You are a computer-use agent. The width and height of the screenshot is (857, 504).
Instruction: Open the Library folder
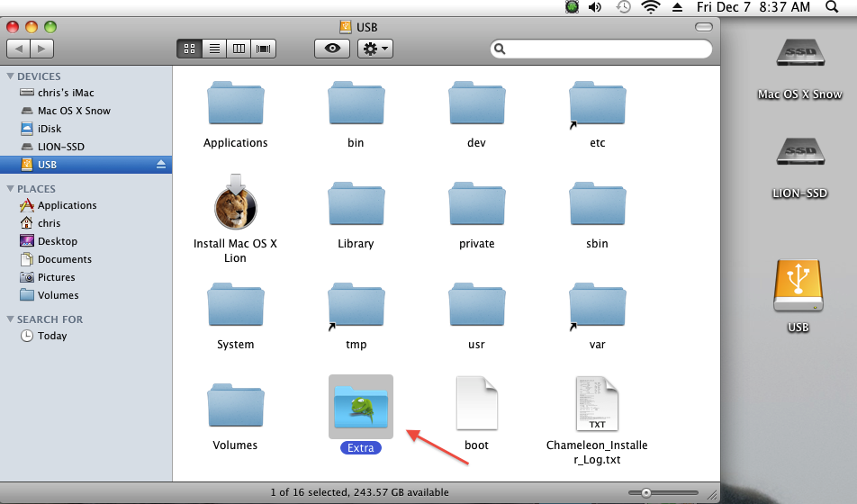tap(356, 204)
